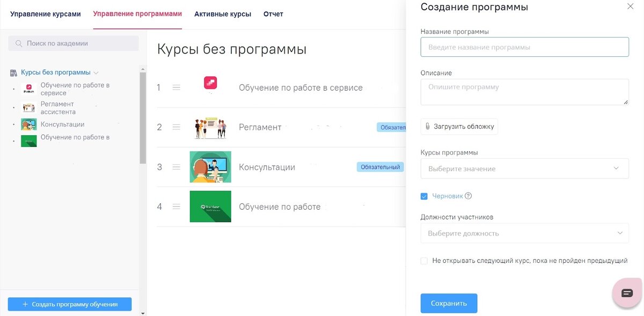
Task: Click Загрузить обложку button
Action: 459,127
